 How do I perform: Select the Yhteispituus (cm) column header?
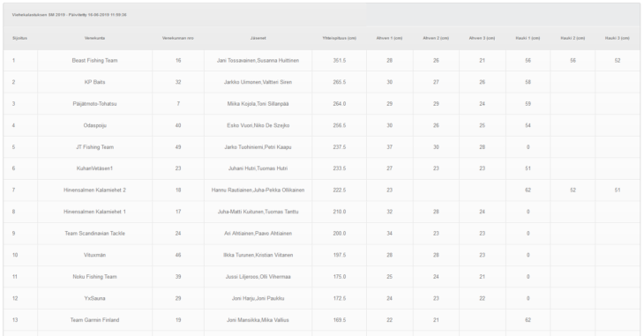pos(340,38)
